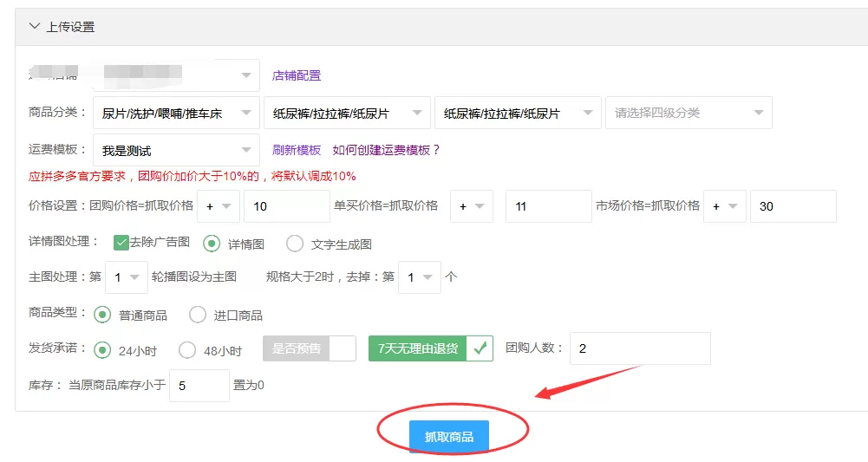Open the 团购价格 plus operator dropdown

219,206
